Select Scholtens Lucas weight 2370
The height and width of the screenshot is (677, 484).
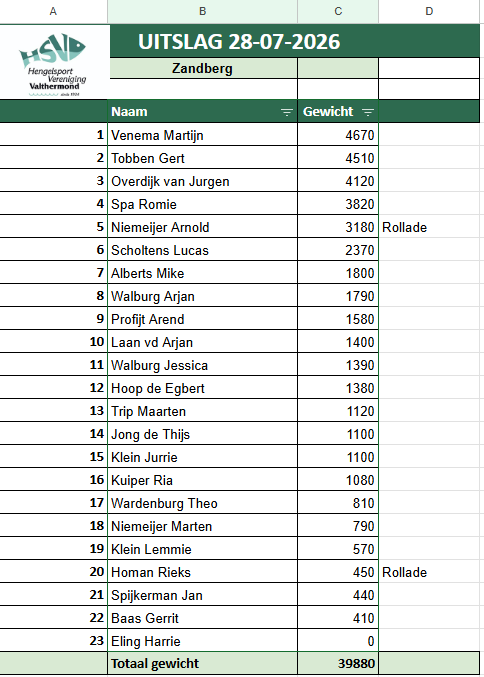point(338,250)
